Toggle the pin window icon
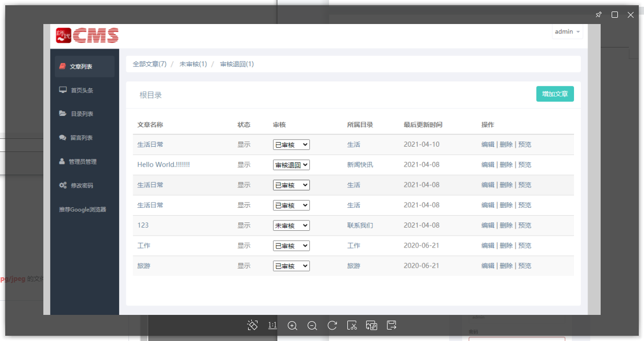Viewport: 644px width, 341px height. coord(599,15)
